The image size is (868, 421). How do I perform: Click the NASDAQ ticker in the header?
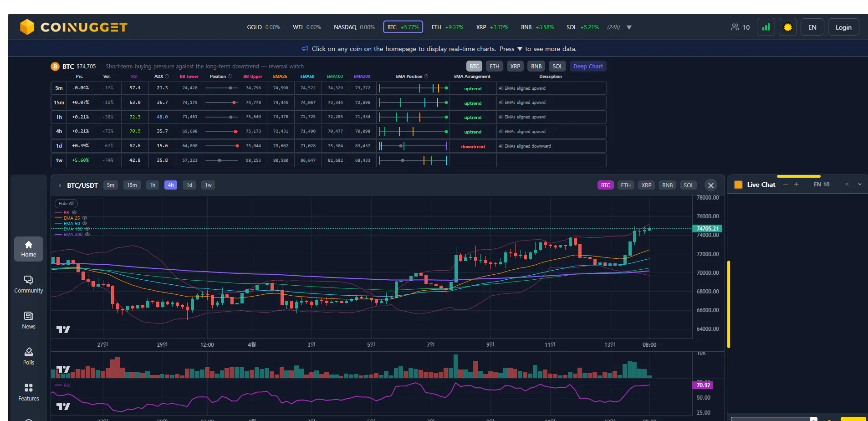pyautogui.click(x=354, y=27)
